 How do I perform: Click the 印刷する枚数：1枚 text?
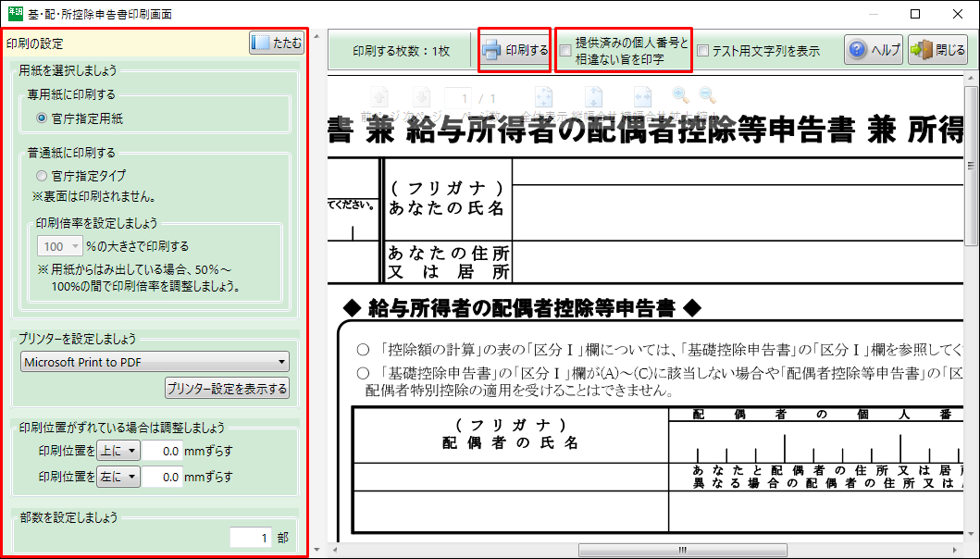[x=401, y=51]
